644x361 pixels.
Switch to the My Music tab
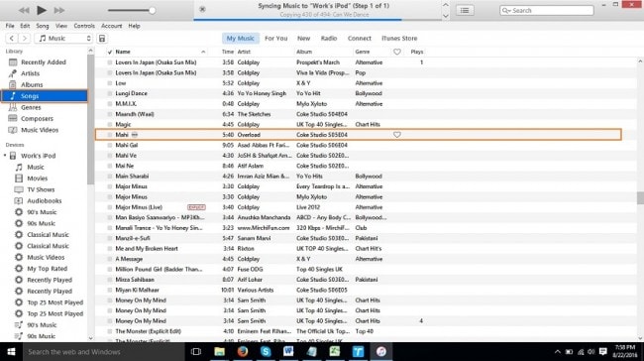[x=241, y=39]
